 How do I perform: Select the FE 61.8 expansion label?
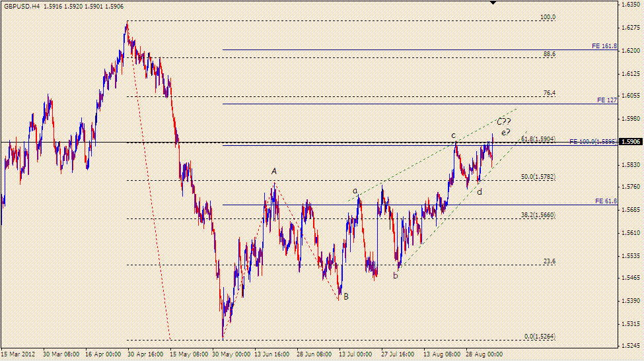click(x=606, y=201)
